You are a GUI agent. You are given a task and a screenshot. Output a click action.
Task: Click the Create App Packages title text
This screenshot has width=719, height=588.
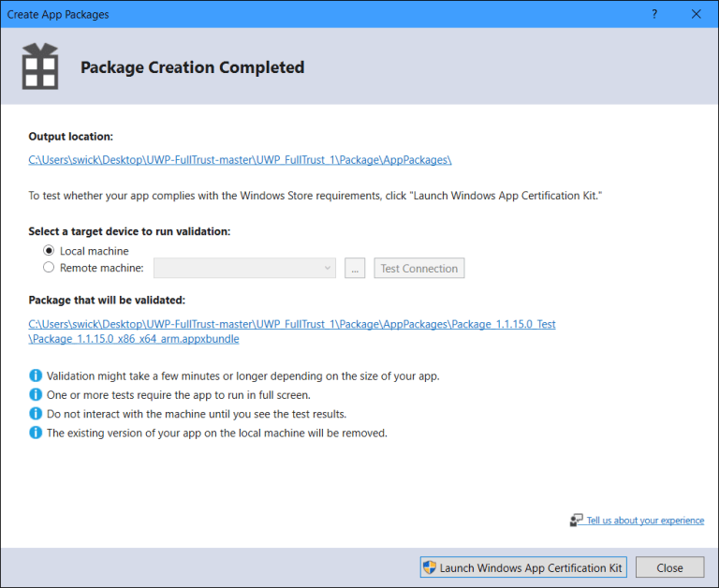58,14
